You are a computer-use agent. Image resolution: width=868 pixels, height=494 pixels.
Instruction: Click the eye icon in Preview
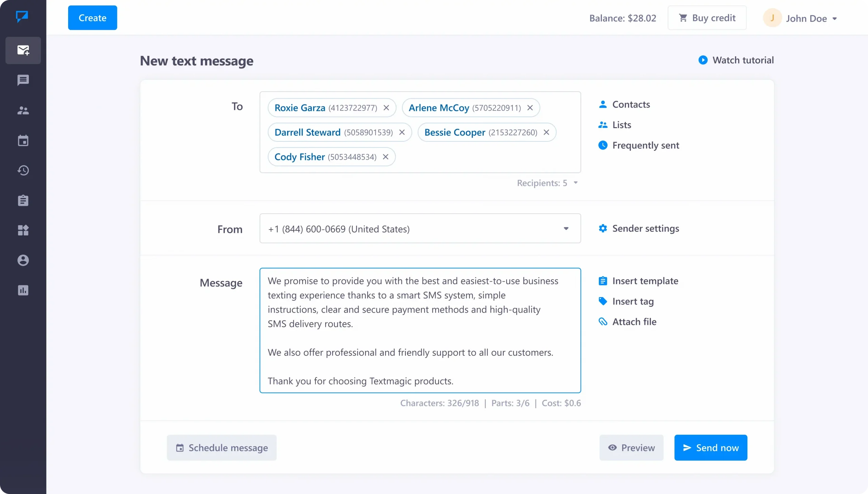pyautogui.click(x=612, y=448)
